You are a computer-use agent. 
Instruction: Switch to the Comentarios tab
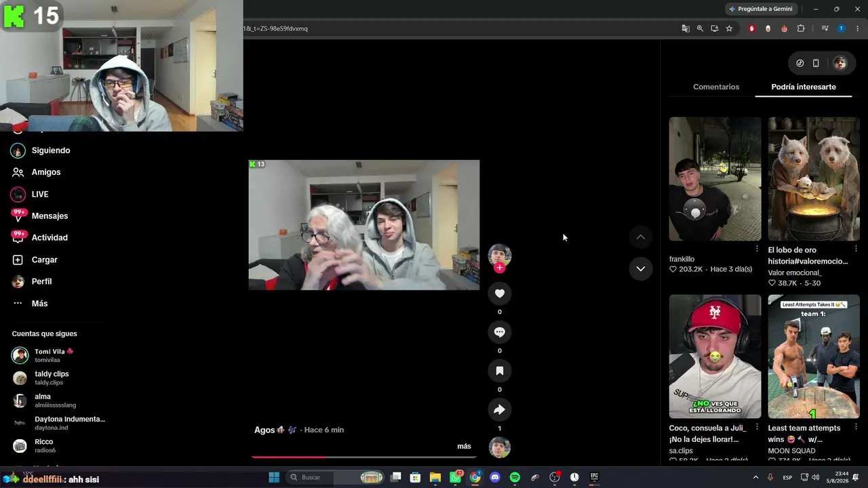coord(716,87)
